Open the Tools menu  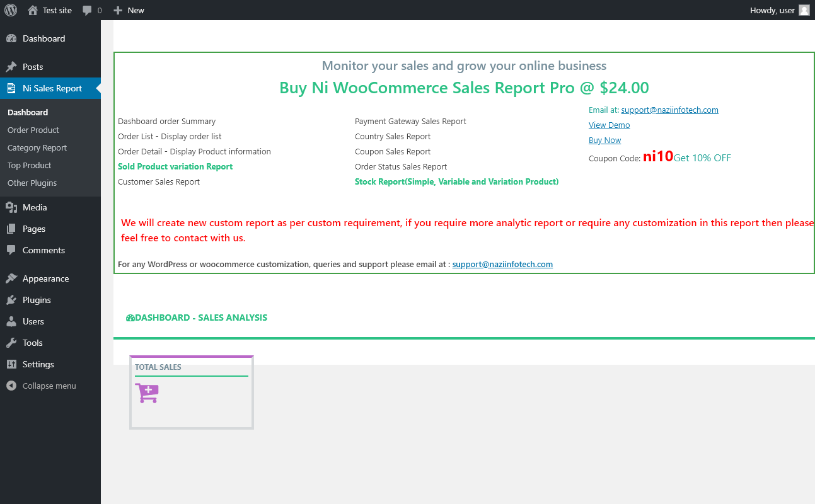(x=50, y=343)
